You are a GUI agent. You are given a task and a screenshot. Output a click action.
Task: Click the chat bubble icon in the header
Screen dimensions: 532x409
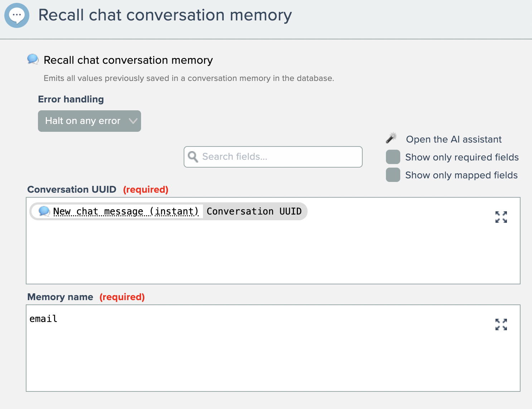(17, 15)
